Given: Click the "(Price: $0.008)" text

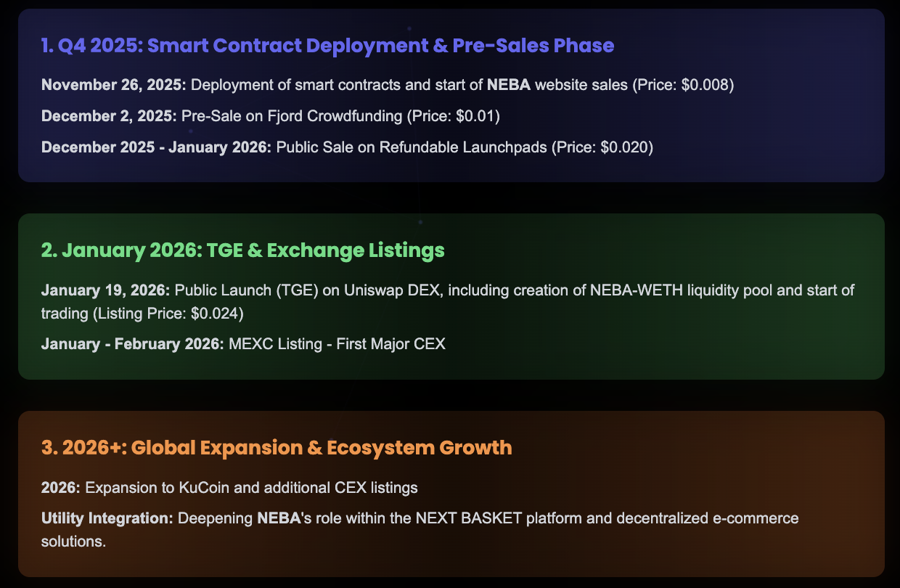Looking at the screenshot, I should pyautogui.click(x=684, y=85).
